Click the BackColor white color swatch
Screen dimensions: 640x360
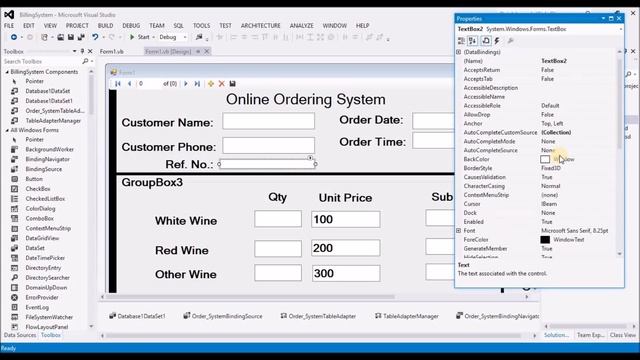coord(545,159)
